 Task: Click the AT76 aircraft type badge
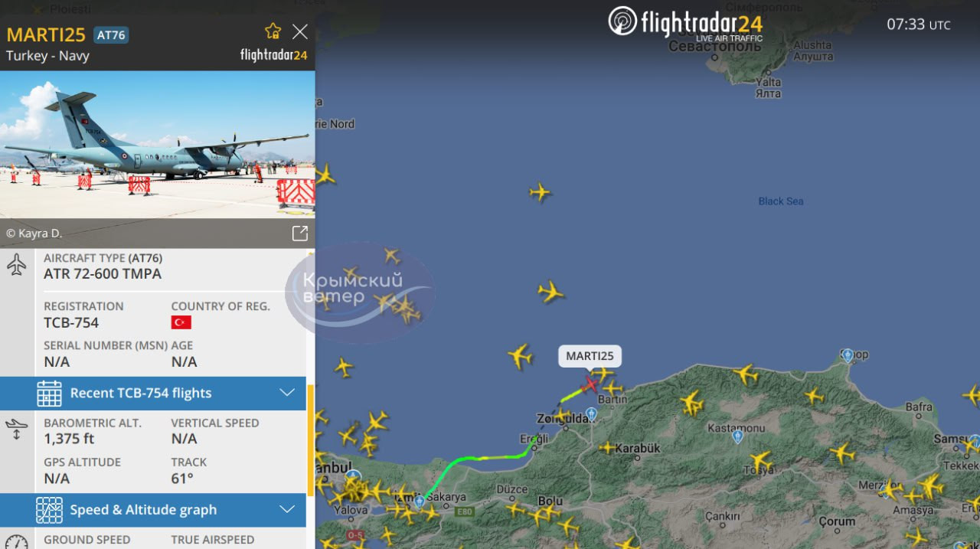click(111, 34)
